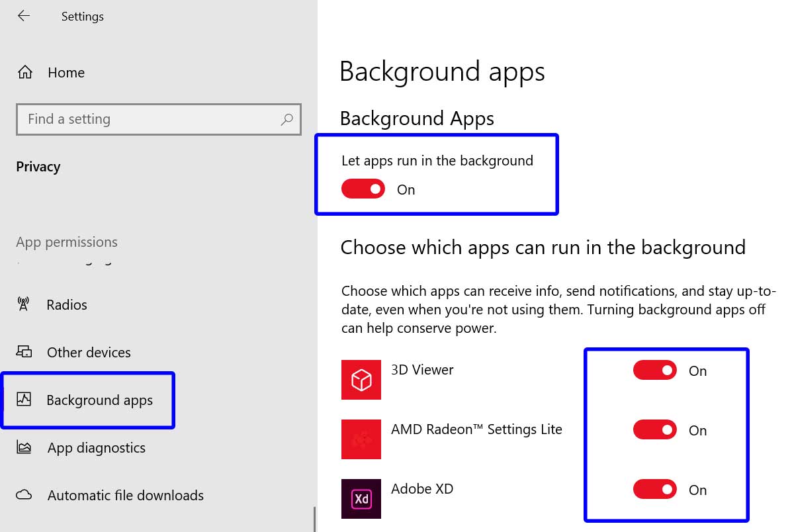Click the Background apps sidebar icon
The image size is (792, 532).
24,400
